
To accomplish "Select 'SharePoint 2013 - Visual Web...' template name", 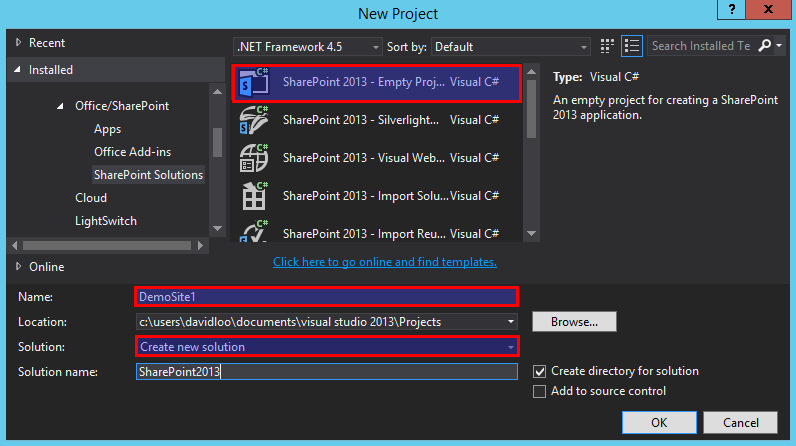I will [x=363, y=158].
